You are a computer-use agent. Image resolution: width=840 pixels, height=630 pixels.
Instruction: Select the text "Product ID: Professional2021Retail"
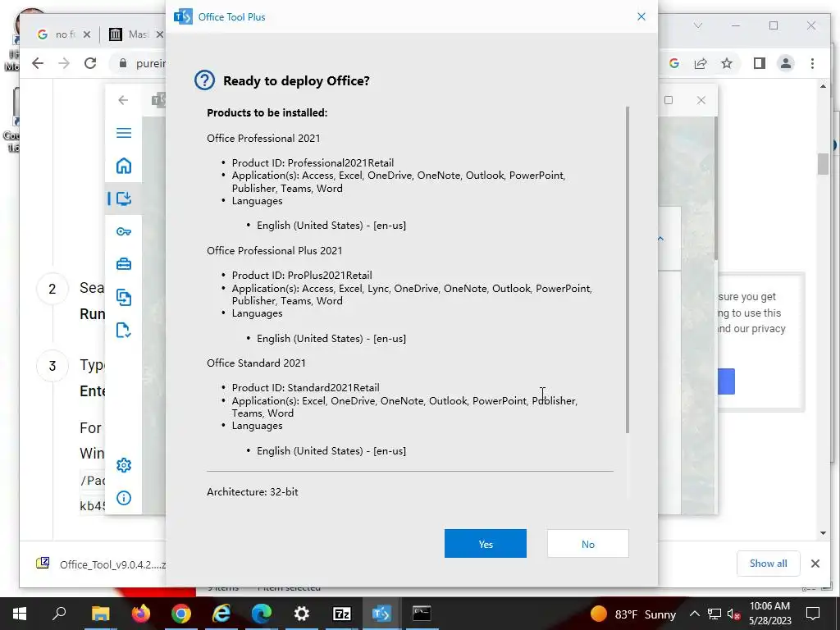tap(313, 163)
